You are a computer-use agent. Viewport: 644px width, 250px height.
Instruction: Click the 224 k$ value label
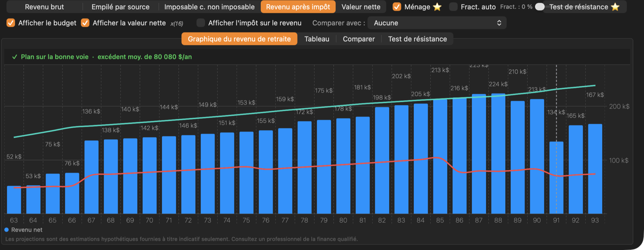(498, 84)
